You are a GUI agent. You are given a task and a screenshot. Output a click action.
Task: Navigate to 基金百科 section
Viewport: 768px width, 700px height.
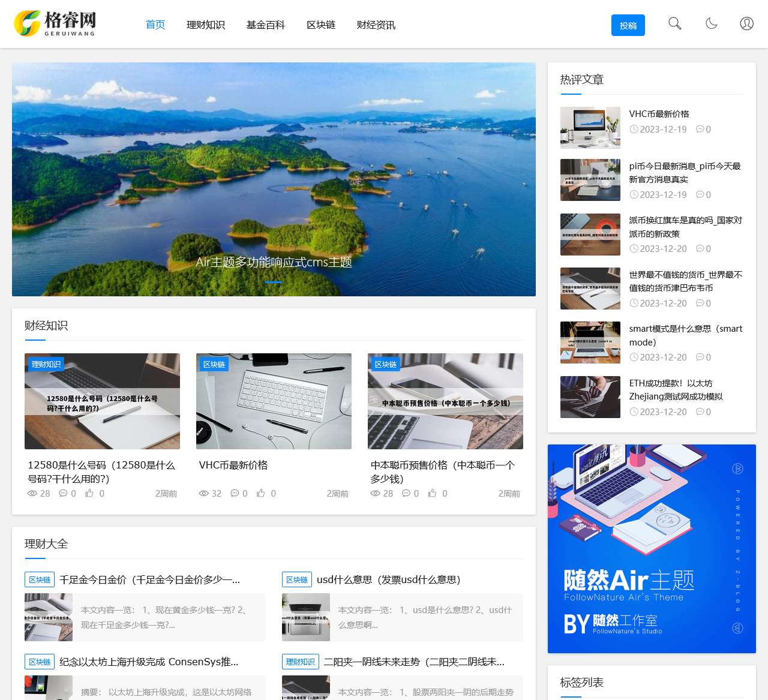pos(266,25)
